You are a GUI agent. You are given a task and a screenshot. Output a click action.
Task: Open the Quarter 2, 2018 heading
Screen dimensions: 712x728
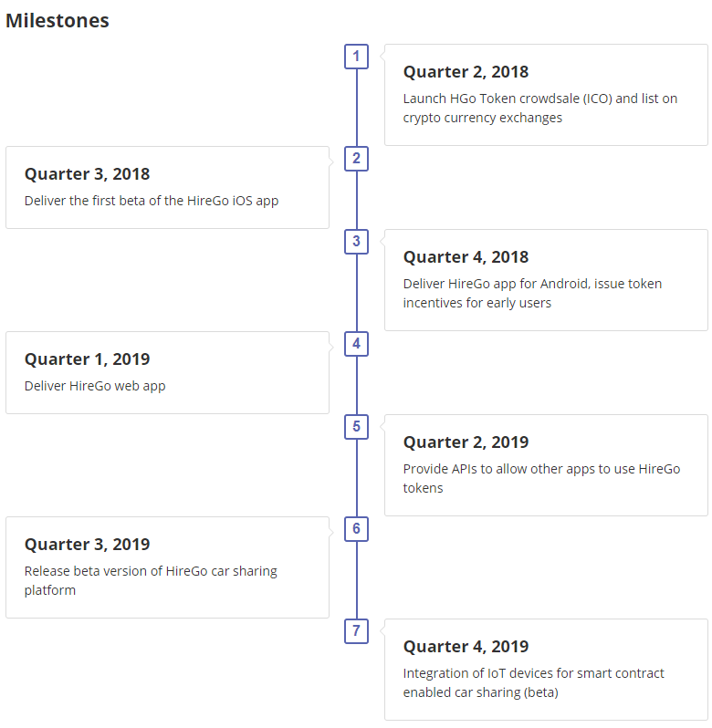point(466,72)
